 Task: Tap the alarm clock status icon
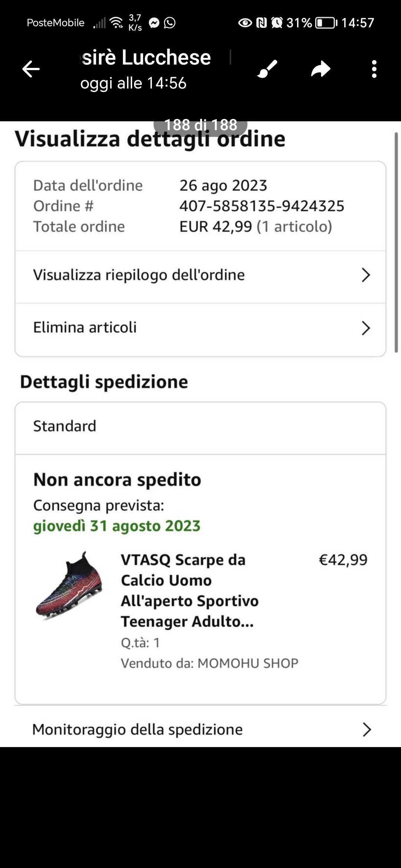tap(277, 23)
